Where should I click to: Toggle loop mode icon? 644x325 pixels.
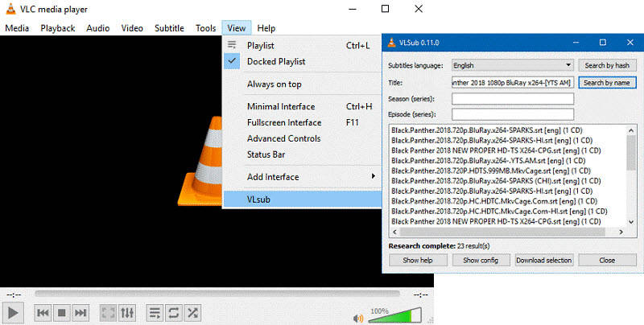174,313
